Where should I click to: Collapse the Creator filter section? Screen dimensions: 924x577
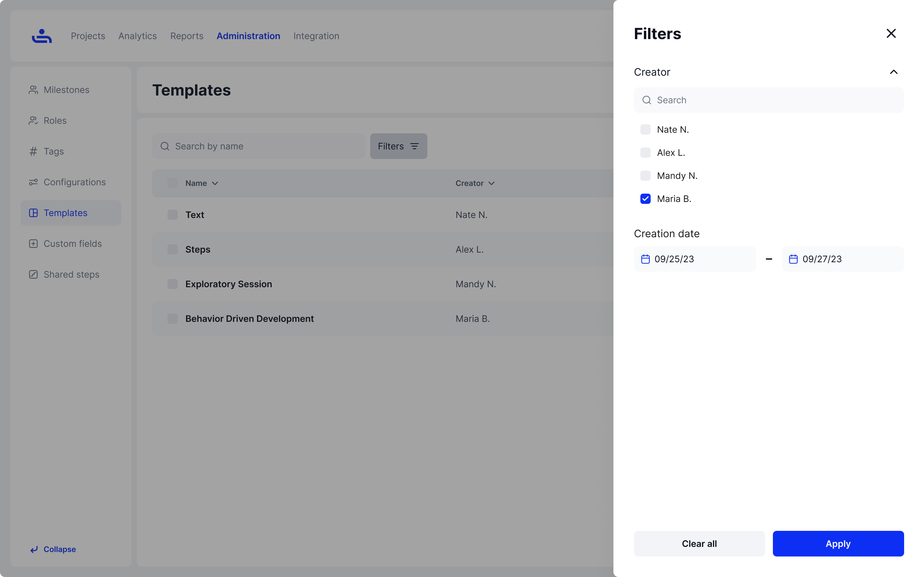click(894, 72)
